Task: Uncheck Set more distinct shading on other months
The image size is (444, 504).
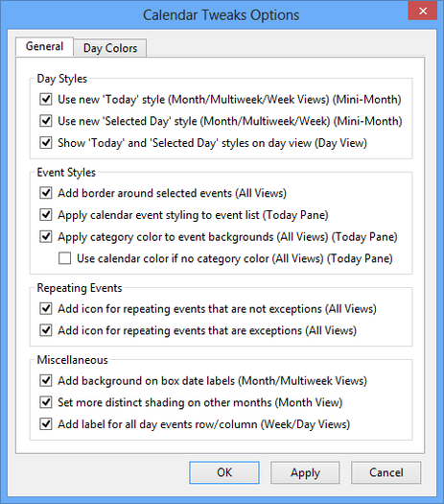Action: [46, 402]
